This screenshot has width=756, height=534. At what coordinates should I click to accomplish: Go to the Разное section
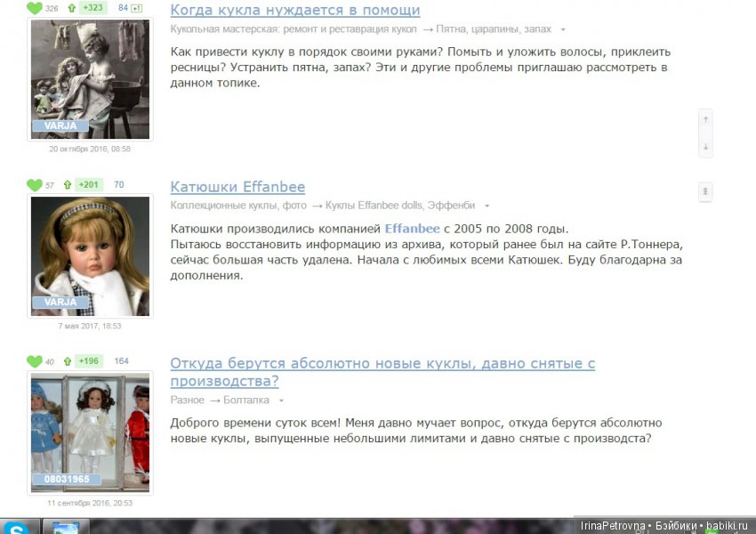(187, 400)
